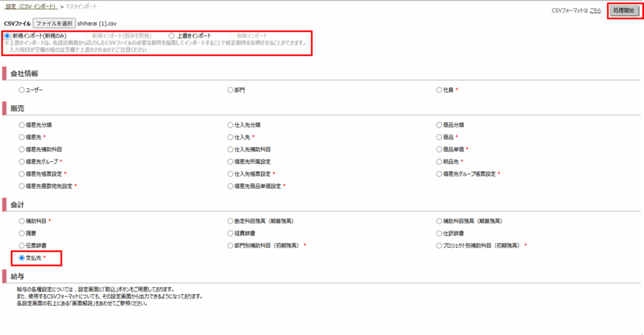Select the 得意先グループ radio button
Image resolution: width=644 pixels, height=335 pixels.
point(21,162)
